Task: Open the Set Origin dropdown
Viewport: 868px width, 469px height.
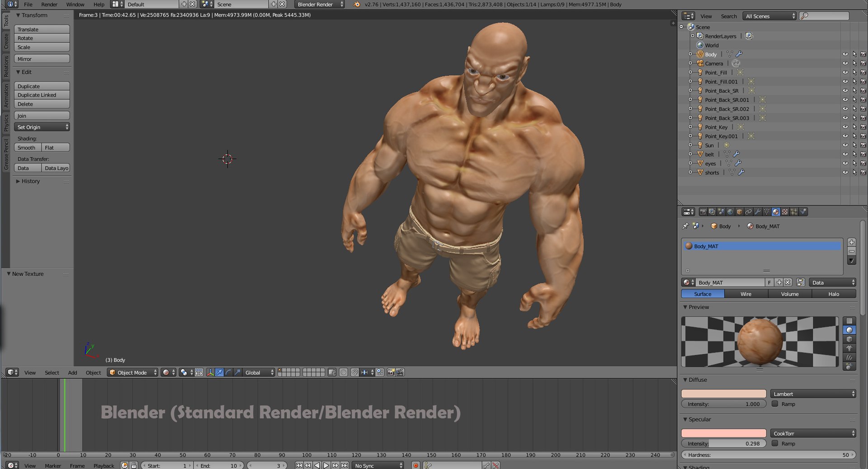Action: [42, 127]
